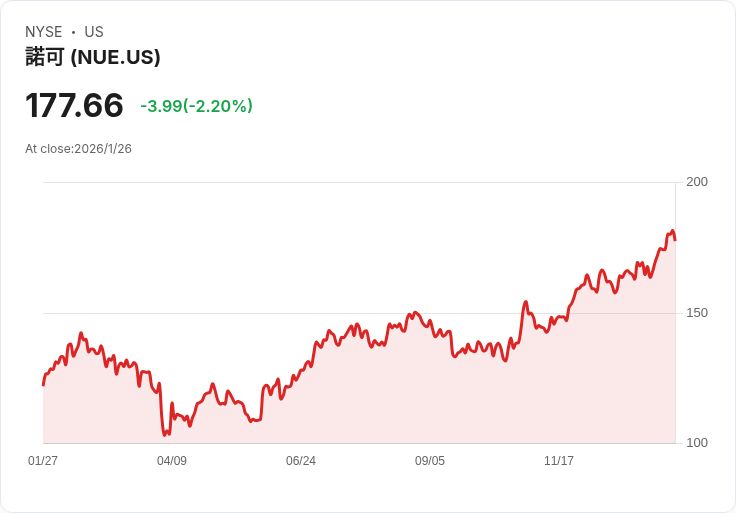Click the 150 horizontal gridline

pyautogui.click(x=250, y=313)
